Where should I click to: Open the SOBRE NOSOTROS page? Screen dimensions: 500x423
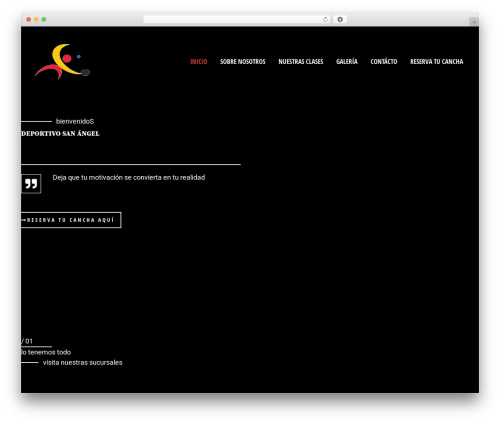point(243,61)
